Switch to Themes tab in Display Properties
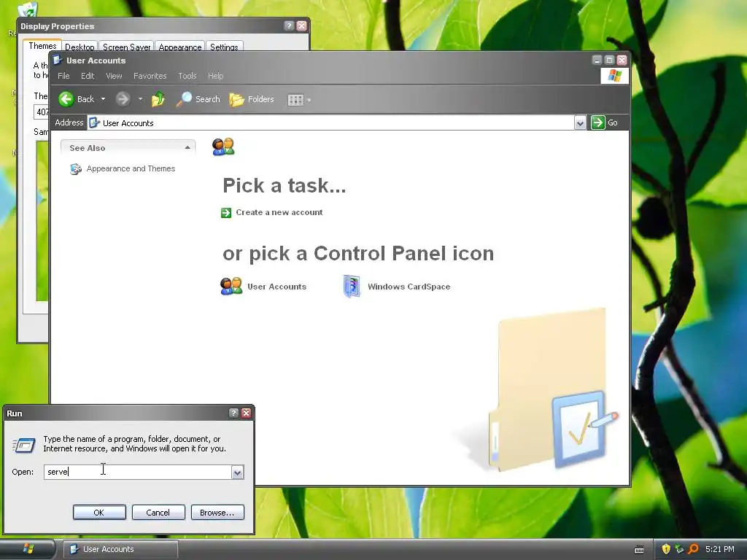Image resolution: width=747 pixels, height=560 pixels. click(x=42, y=45)
